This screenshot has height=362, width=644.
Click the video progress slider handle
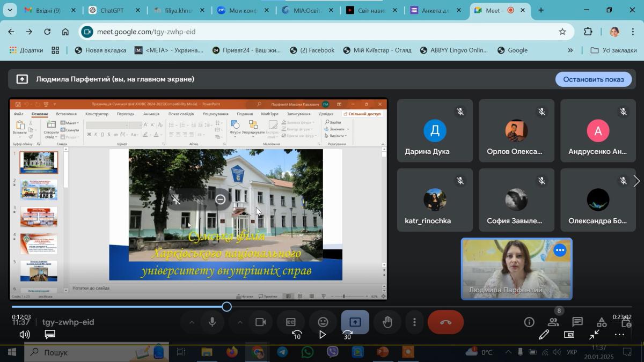click(227, 307)
